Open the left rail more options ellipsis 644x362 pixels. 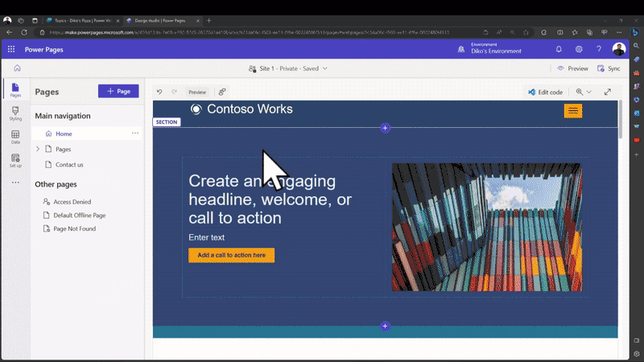tap(15, 183)
